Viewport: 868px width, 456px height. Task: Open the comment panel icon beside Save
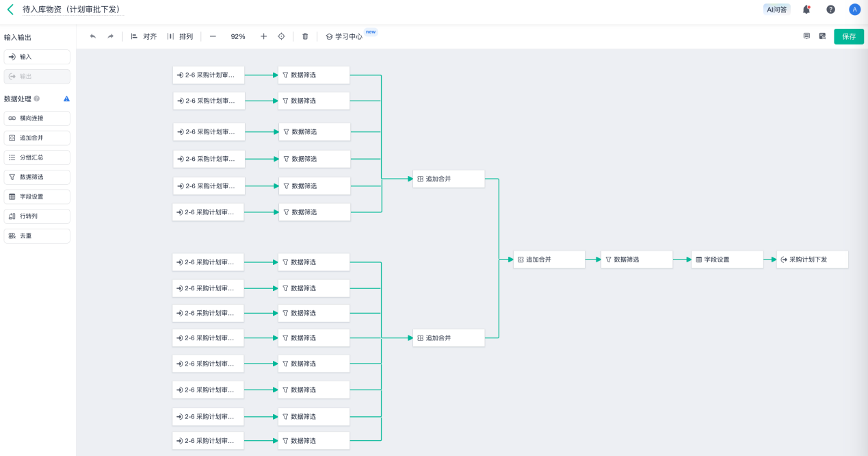(x=806, y=36)
